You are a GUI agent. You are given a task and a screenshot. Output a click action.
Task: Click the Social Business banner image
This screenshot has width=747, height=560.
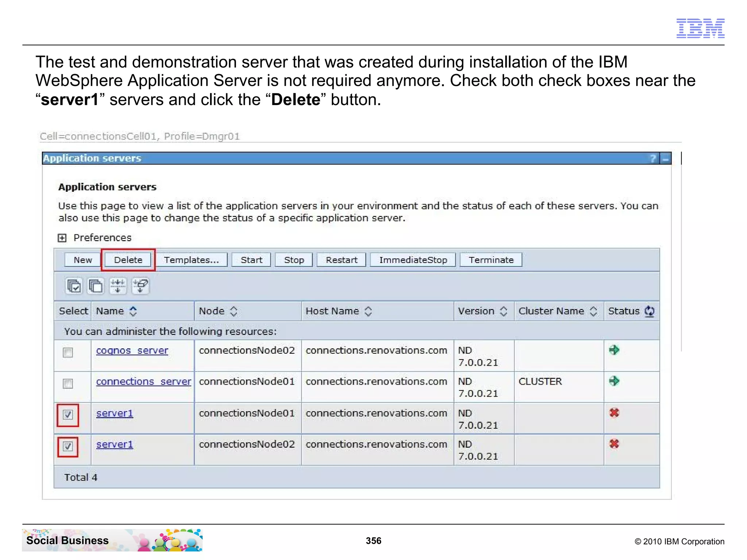click(112, 540)
